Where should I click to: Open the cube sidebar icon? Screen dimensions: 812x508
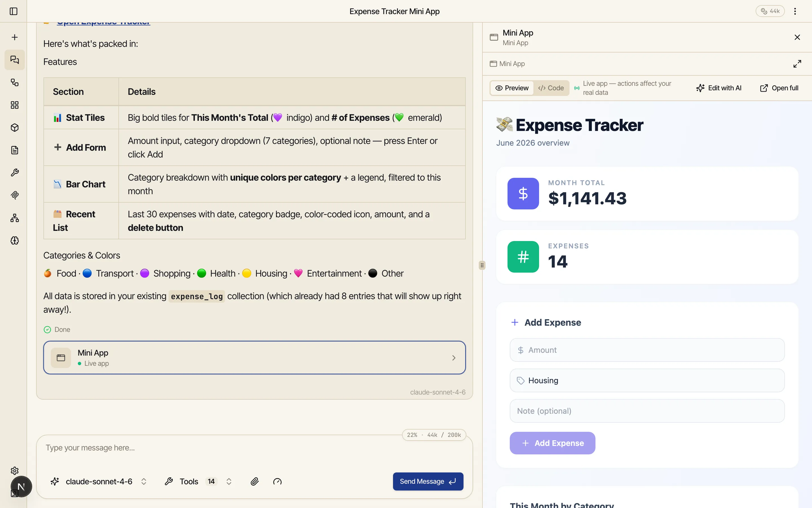[14, 128]
